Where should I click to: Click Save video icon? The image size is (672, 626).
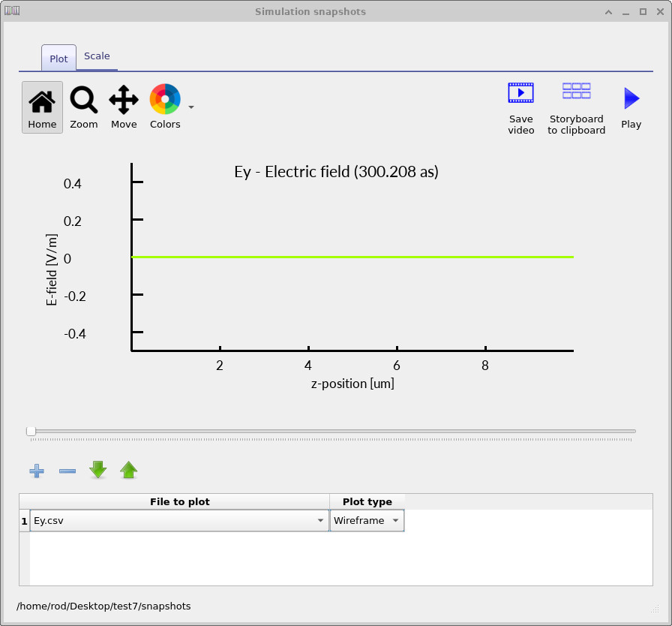[520, 108]
